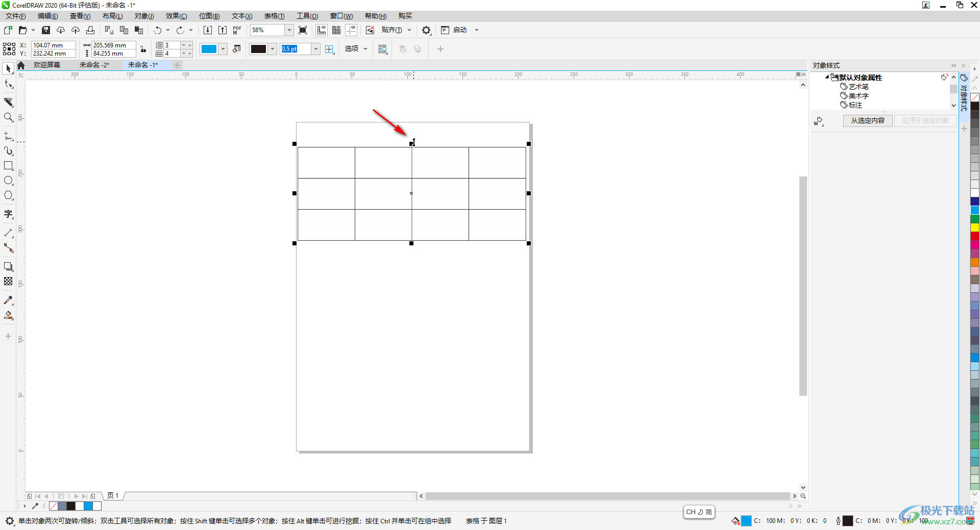Switch to the 未命名 -2 tab
Image resolution: width=980 pixels, height=530 pixels.
pos(94,65)
